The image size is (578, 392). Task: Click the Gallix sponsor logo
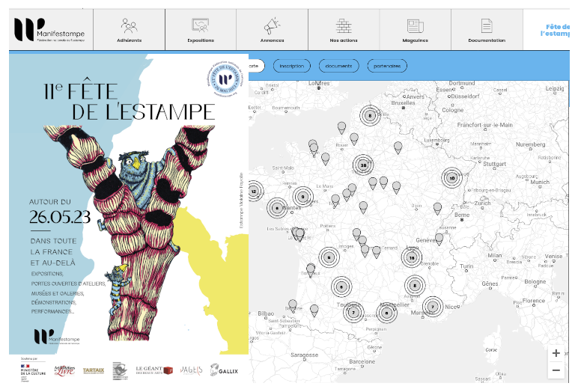[224, 370]
